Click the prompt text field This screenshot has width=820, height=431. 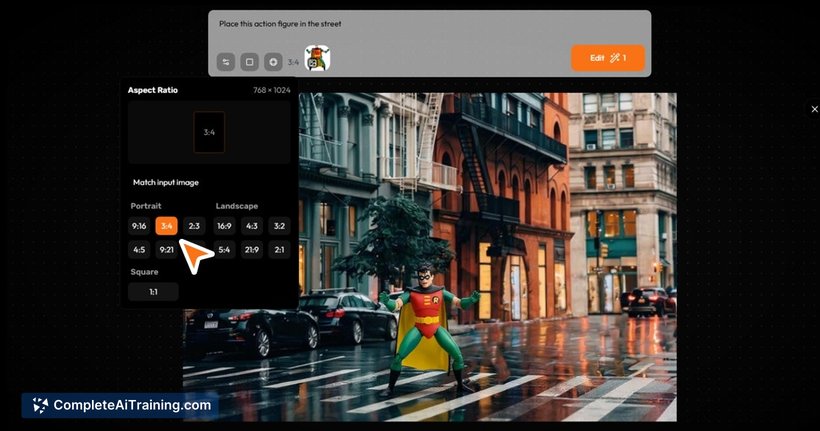pos(429,24)
